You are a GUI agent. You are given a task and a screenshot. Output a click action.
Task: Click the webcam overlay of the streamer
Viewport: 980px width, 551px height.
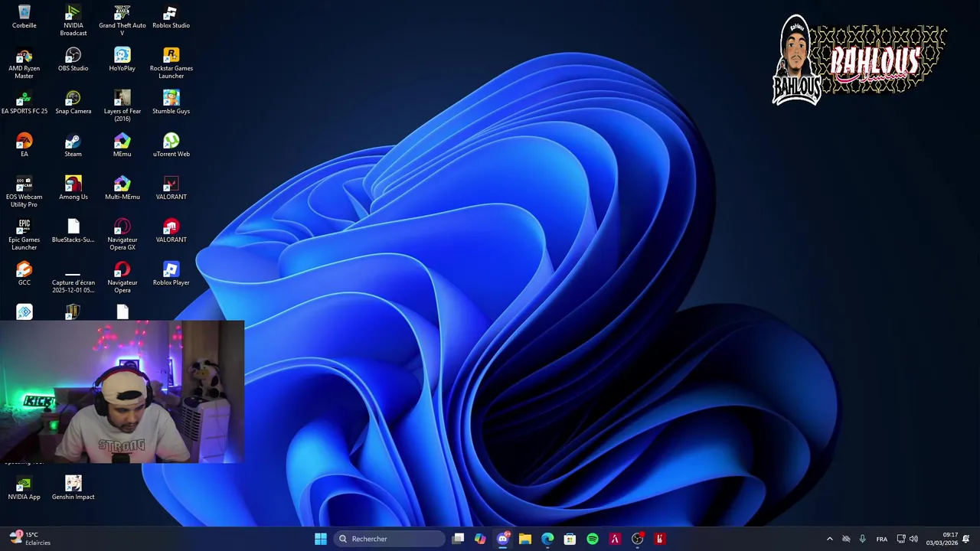122,392
